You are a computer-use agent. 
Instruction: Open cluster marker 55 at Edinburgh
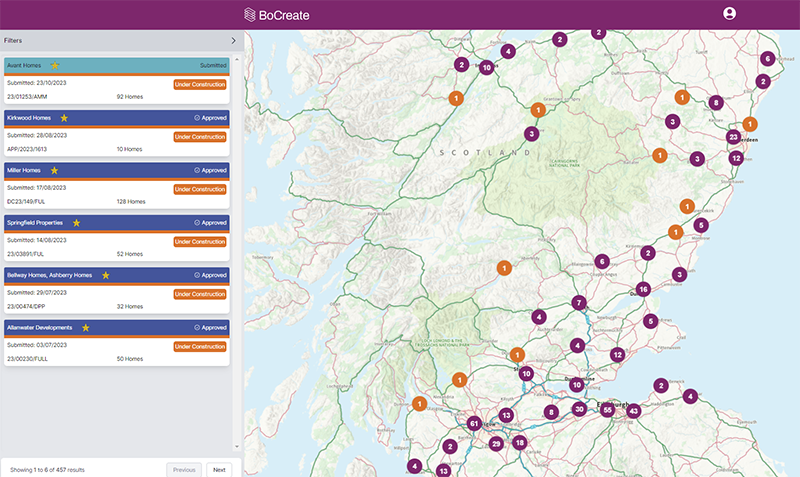607,410
